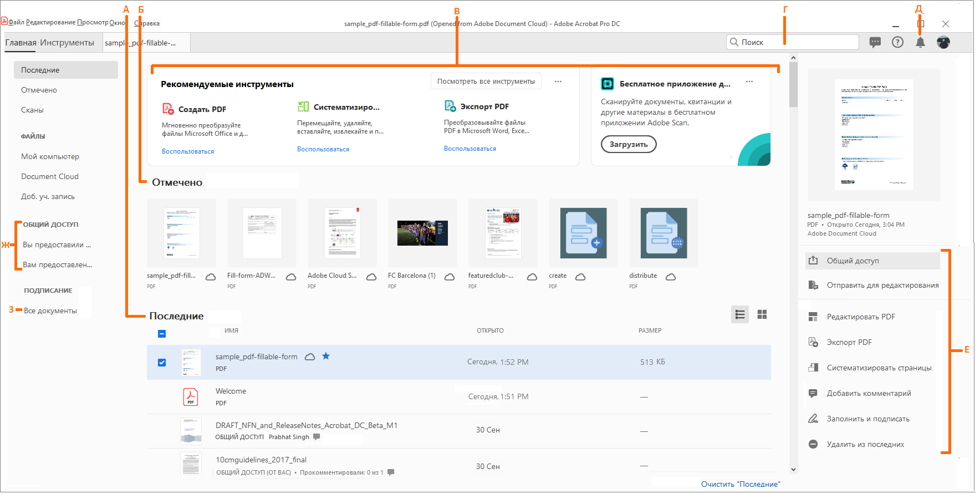Open the Файл menu
Screen dimensions: 980x499
tap(16, 22)
